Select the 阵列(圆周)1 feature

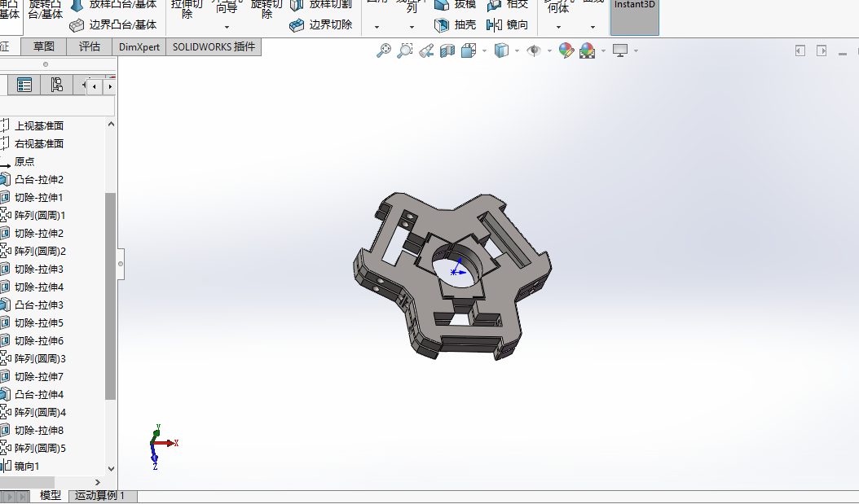(x=40, y=216)
